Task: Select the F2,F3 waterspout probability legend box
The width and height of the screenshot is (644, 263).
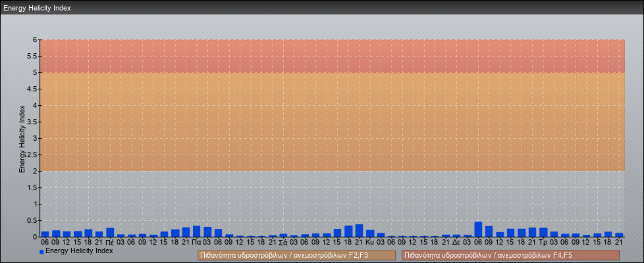Action: 296,255
